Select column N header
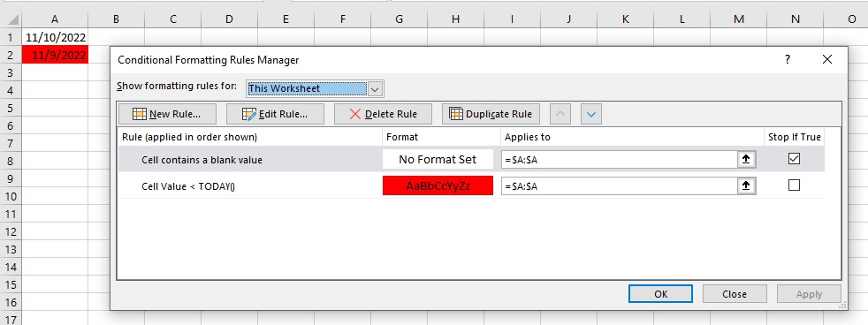Image resolution: width=868 pixels, height=325 pixels. [x=796, y=19]
